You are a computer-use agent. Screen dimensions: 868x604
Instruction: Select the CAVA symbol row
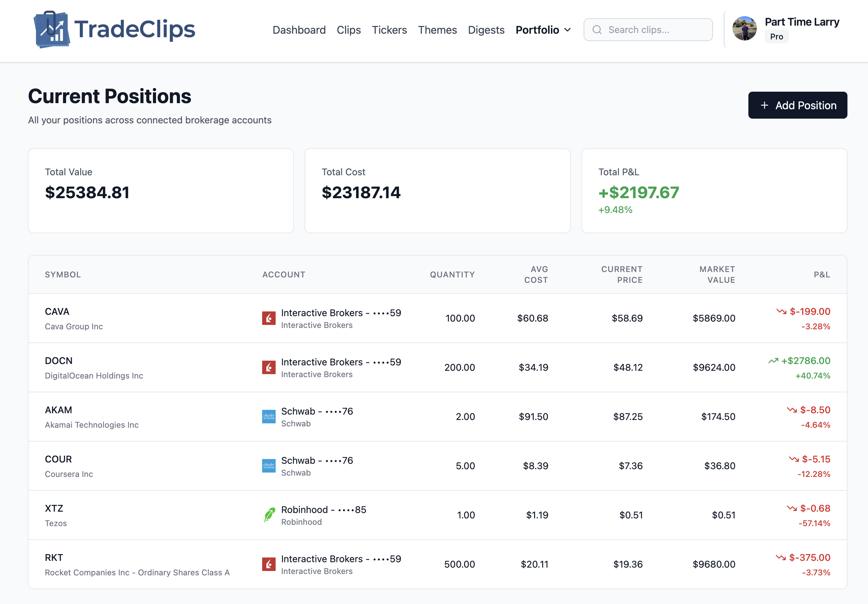coord(57,312)
